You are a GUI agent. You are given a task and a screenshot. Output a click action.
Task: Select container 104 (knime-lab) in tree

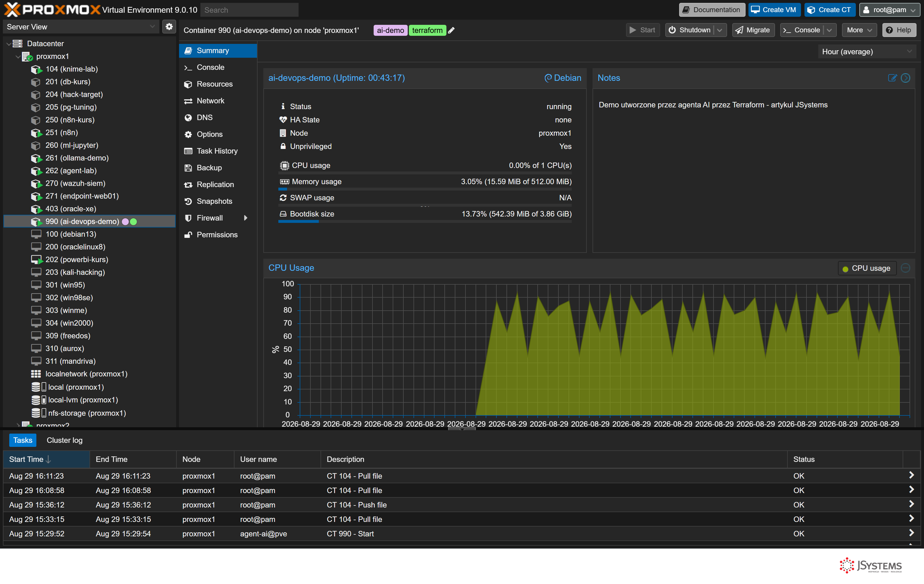[x=71, y=69]
